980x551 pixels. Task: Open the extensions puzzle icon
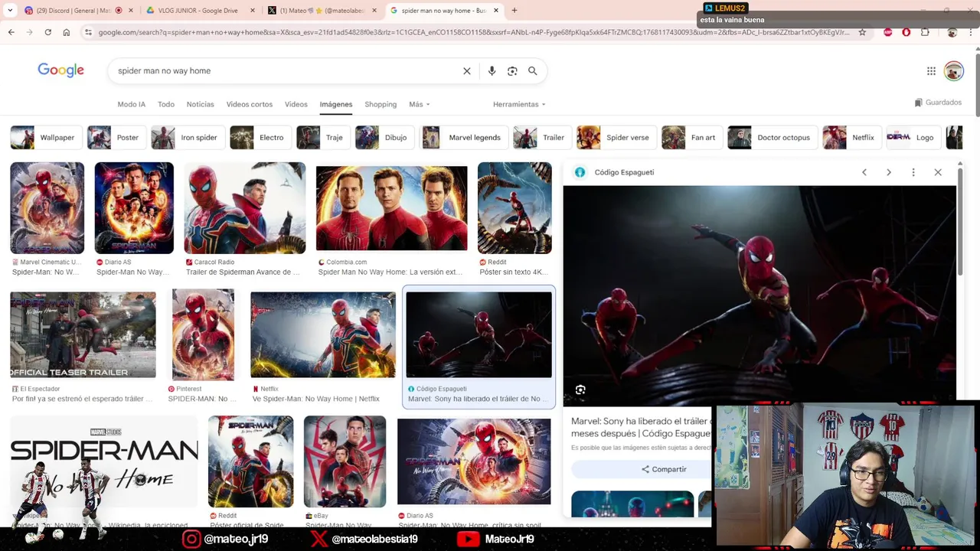(x=925, y=32)
